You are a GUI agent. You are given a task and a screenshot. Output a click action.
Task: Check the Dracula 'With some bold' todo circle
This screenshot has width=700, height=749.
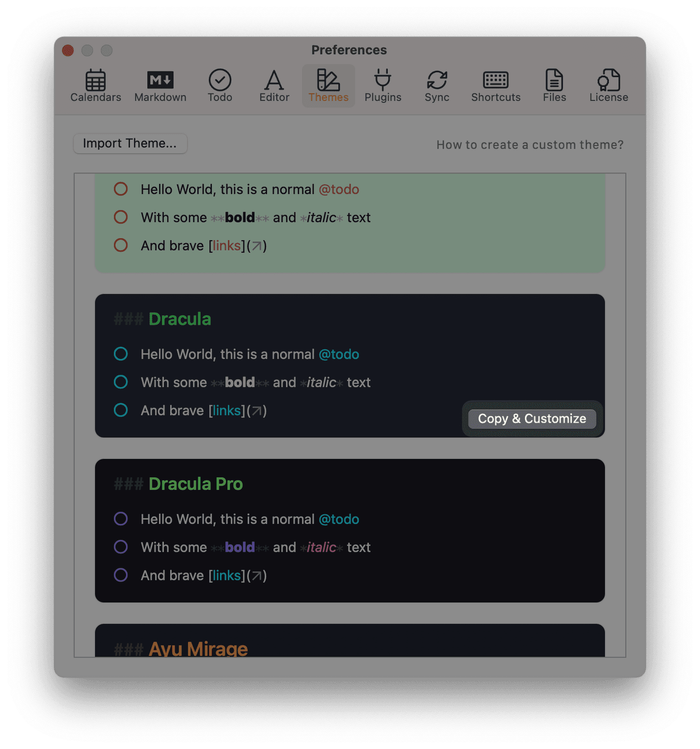pos(120,382)
